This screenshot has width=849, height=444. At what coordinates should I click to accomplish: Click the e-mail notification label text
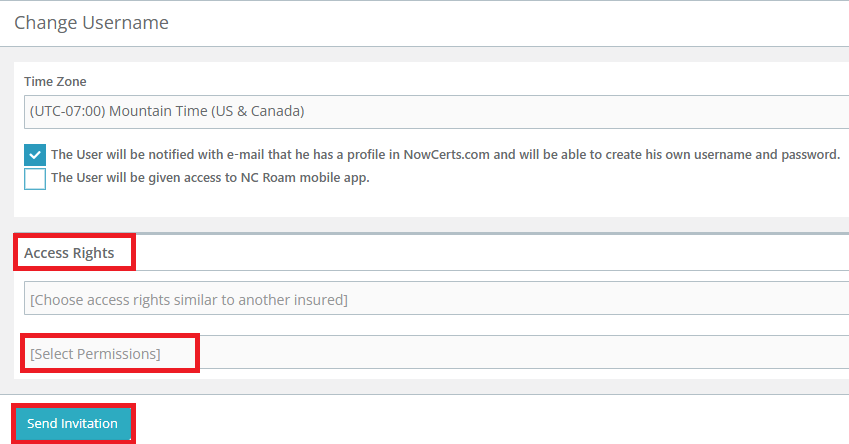pos(446,155)
